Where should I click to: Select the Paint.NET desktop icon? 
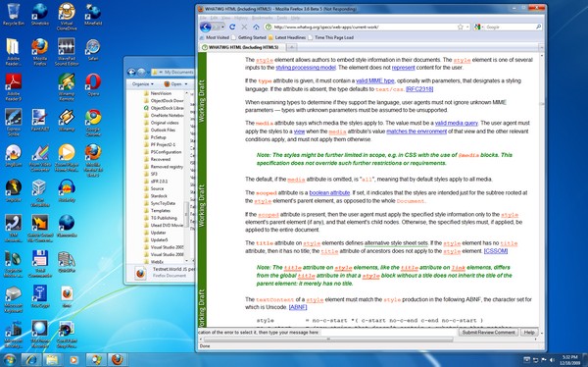pyautogui.click(x=39, y=120)
